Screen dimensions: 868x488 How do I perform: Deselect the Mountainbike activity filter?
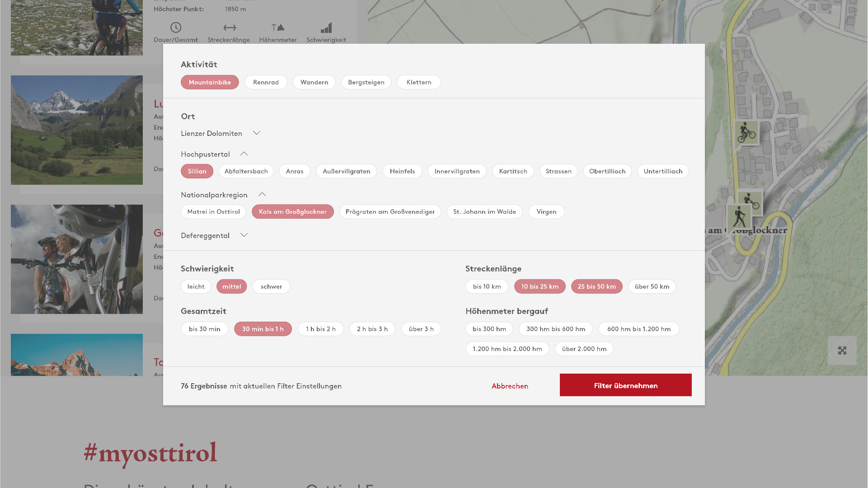[210, 82]
